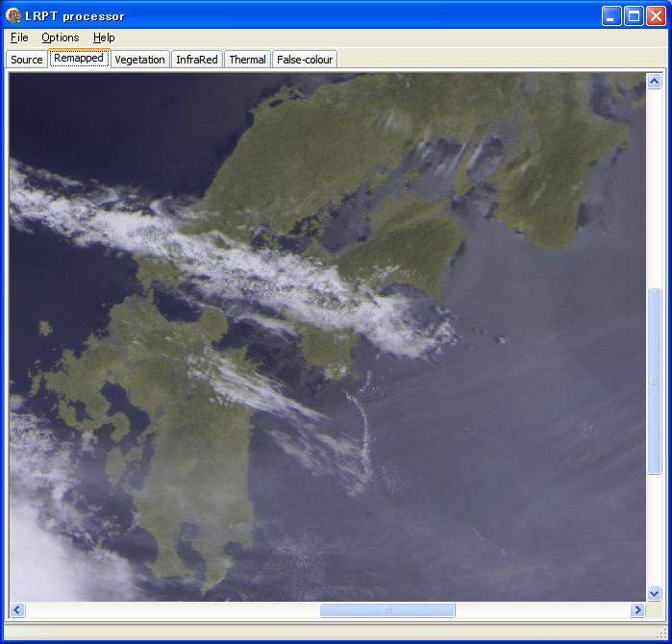This screenshot has height=644, width=672.
Task: Open the File menu
Action: point(19,37)
